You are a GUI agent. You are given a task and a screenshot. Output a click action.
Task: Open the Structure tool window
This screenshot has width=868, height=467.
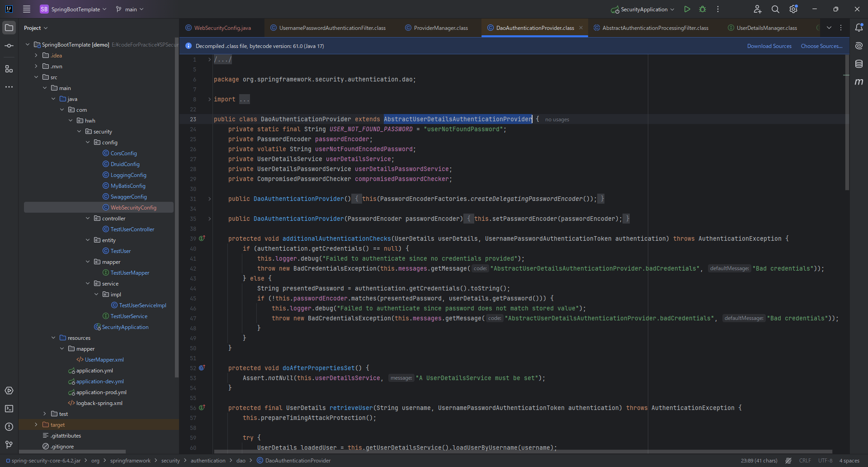[x=9, y=69]
